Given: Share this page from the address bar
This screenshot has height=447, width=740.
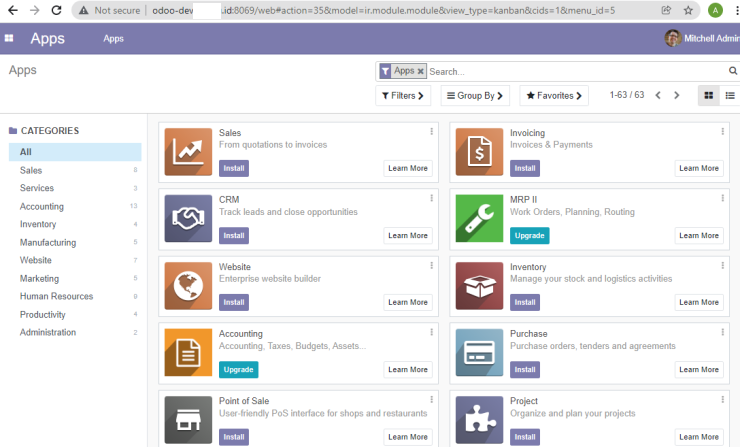Looking at the screenshot, I should click(666, 10).
